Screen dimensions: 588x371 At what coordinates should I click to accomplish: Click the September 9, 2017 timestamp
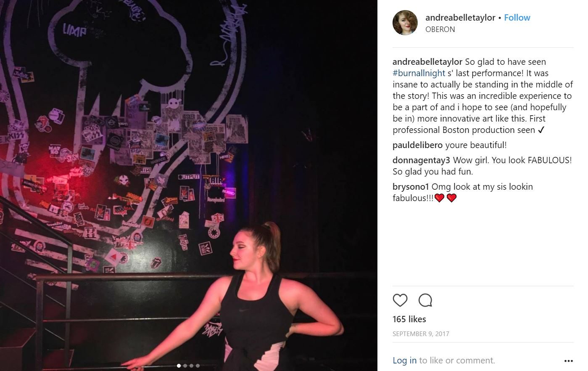click(x=421, y=334)
